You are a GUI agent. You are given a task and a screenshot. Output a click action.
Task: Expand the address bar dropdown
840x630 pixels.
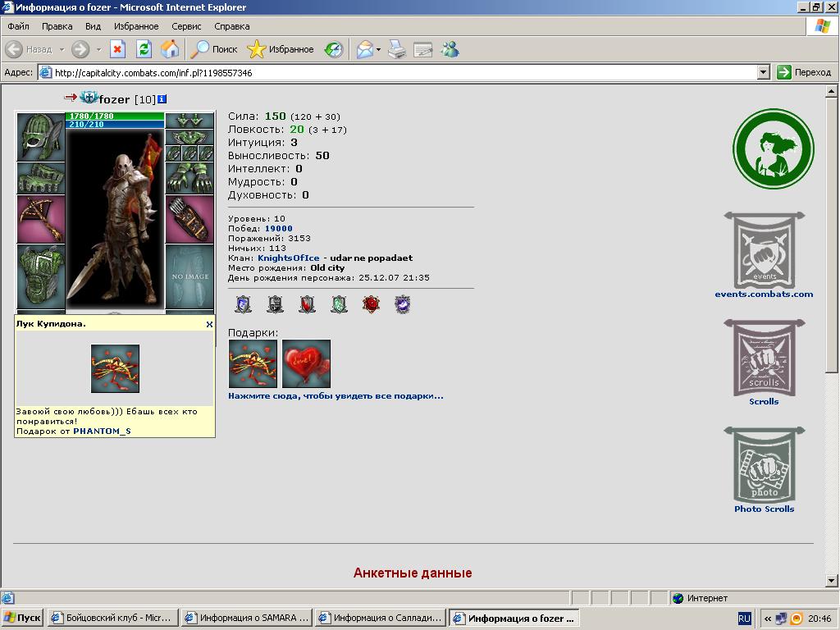pos(764,72)
